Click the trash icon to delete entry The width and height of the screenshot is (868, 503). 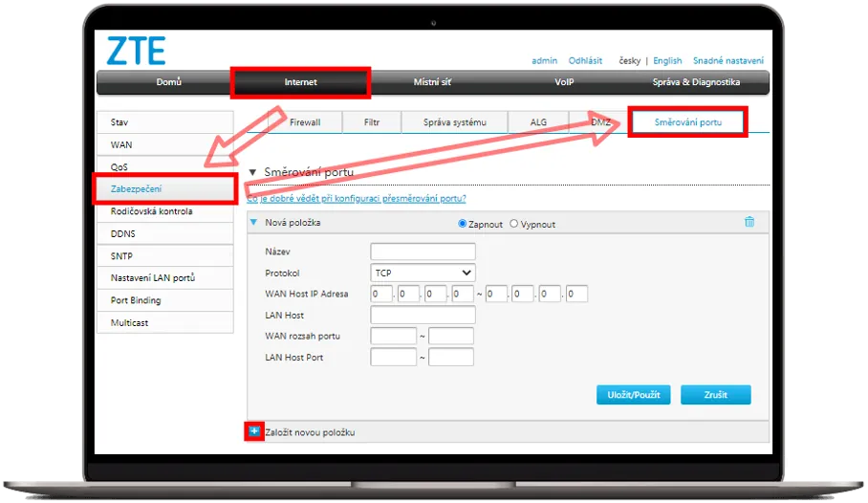pos(749,222)
